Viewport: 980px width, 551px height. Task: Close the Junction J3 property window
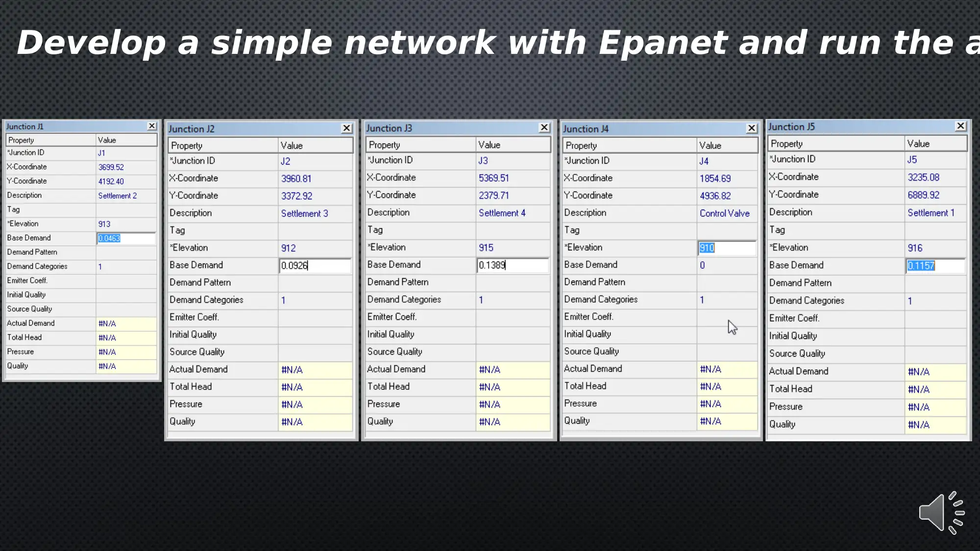pos(544,128)
